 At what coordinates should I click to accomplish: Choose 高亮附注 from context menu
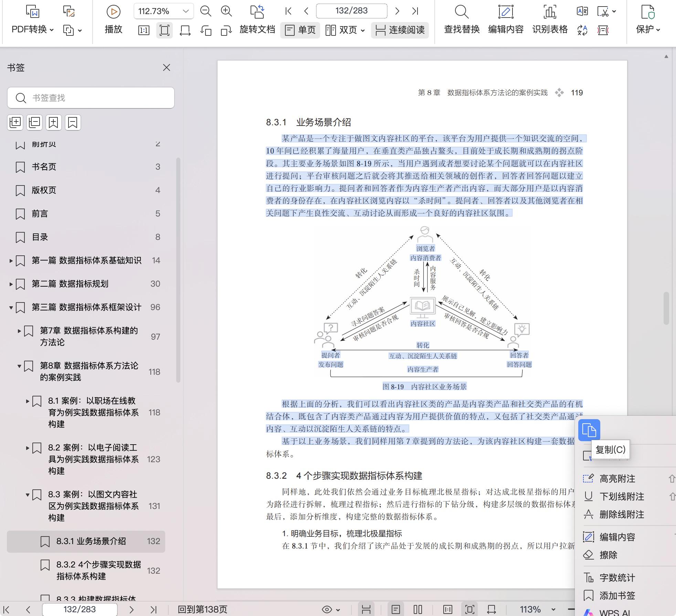pos(617,479)
